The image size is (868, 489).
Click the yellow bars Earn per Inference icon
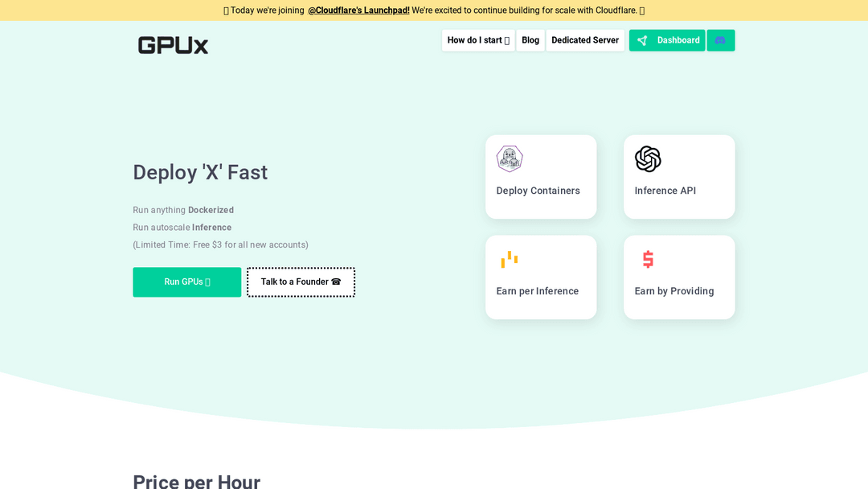pos(510,259)
